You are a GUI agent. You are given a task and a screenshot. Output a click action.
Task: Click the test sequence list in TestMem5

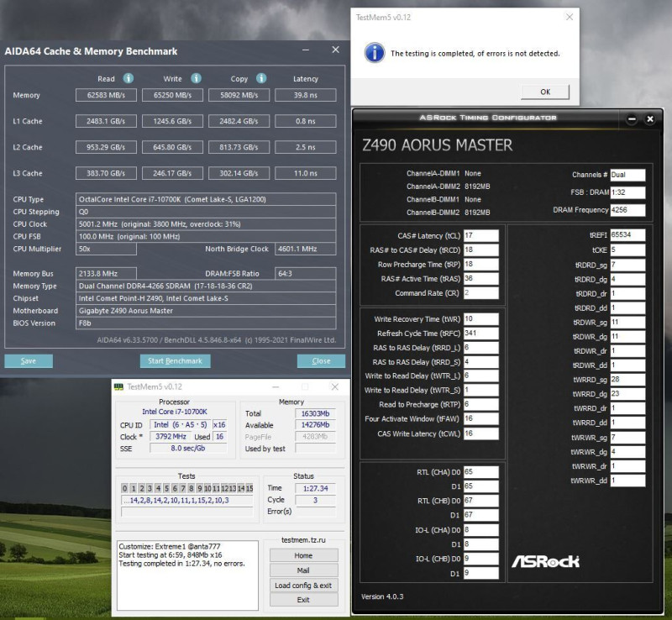click(x=186, y=501)
